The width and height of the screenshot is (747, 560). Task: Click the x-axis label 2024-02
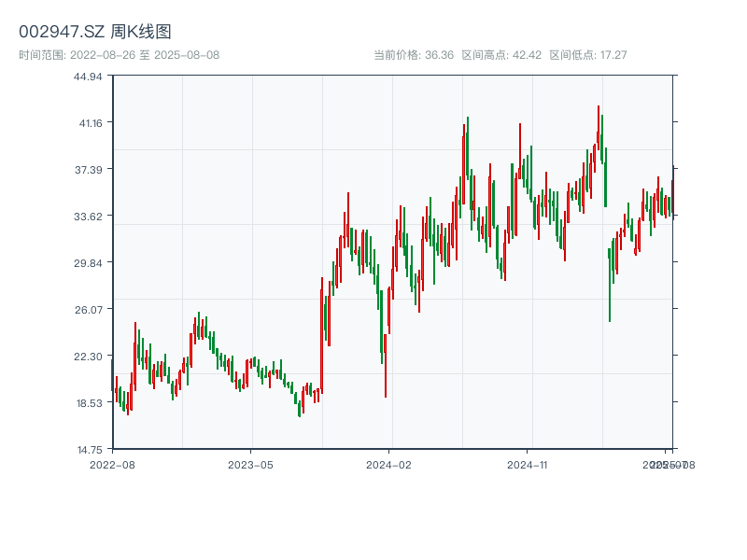click(x=388, y=465)
